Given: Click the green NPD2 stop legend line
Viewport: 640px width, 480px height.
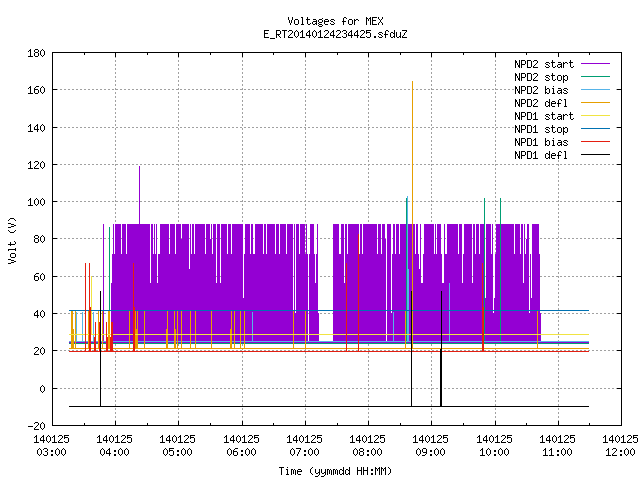Looking at the screenshot, I should pyautogui.click(x=595, y=76).
